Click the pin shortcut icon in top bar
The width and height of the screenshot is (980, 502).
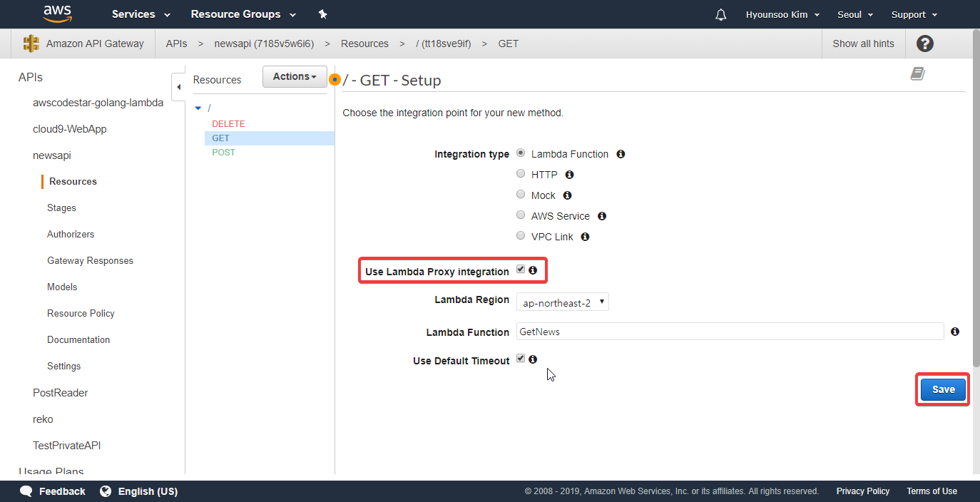click(x=322, y=14)
